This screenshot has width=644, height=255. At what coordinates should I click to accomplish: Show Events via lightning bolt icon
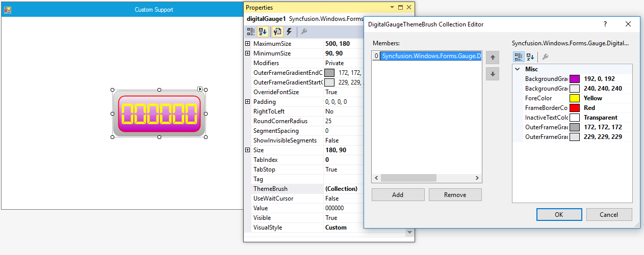(x=289, y=32)
